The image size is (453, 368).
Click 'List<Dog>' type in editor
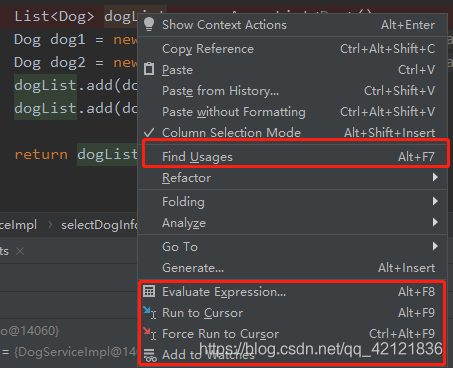point(54,16)
